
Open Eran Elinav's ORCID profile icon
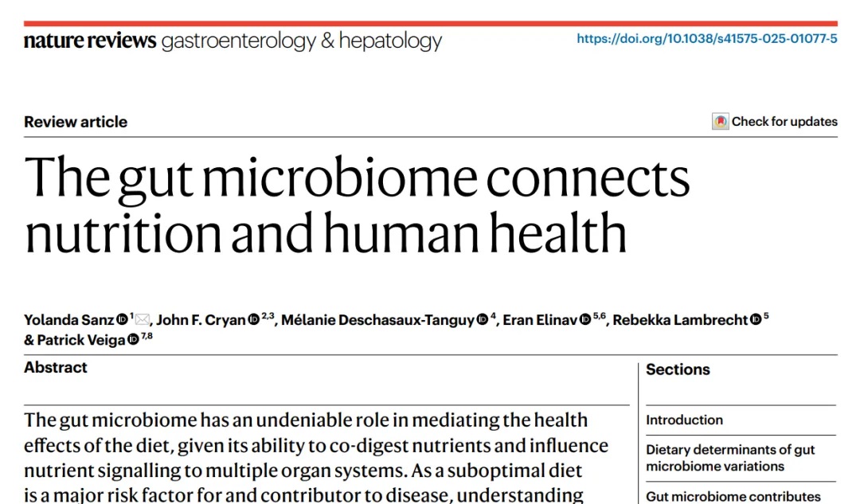point(585,320)
